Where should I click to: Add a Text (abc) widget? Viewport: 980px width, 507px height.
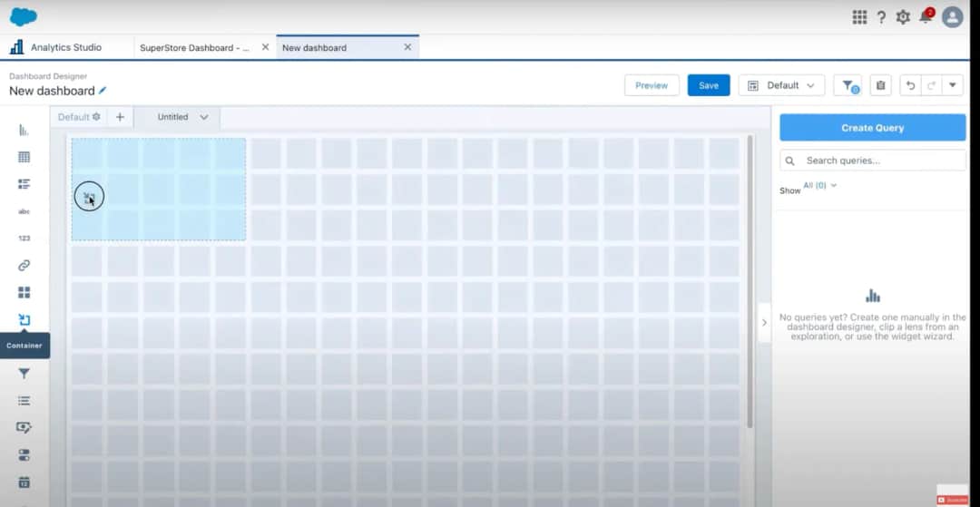tap(24, 211)
